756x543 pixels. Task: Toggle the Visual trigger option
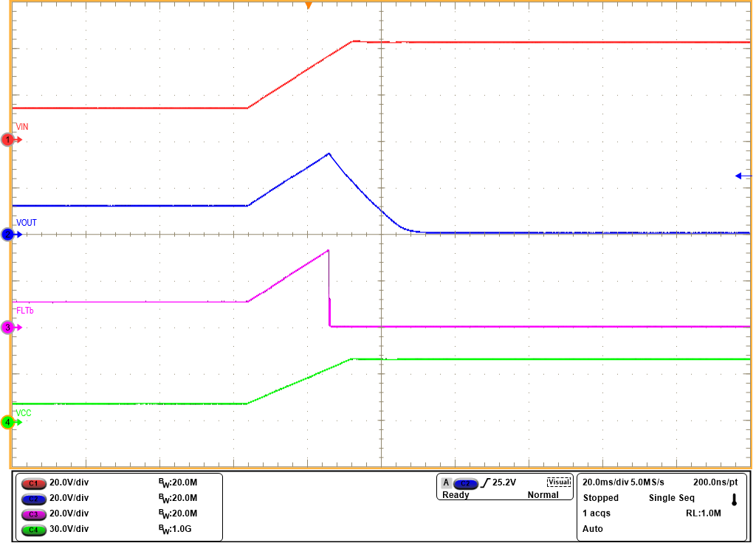click(559, 481)
